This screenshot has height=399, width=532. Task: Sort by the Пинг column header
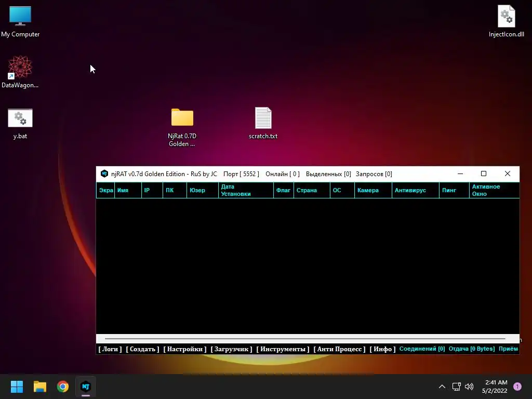pyautogui.click(x=454, y=190)
